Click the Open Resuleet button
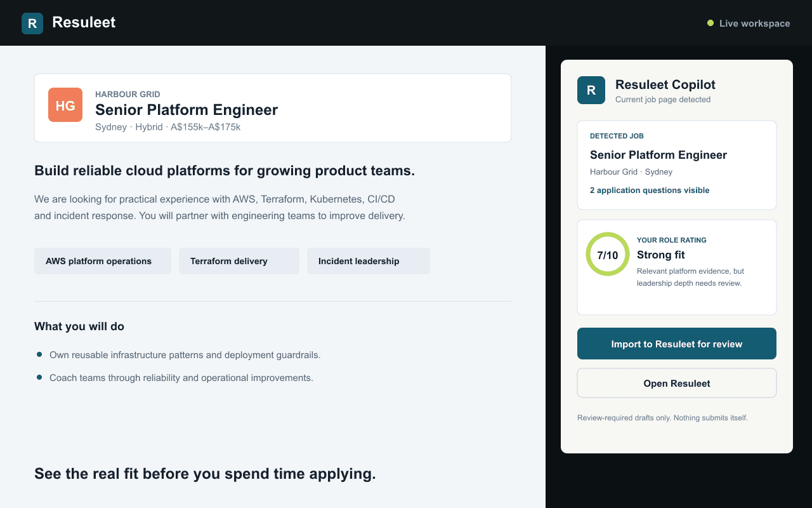The height and width of the screenshot is (508, 812). click(x=677, y=383)
